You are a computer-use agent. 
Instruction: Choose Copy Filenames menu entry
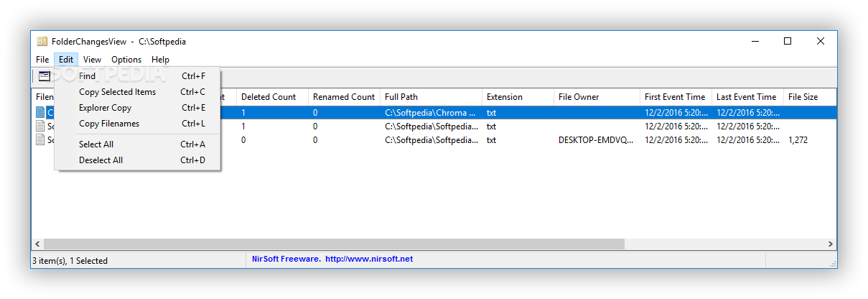click(x=137, y=124)
